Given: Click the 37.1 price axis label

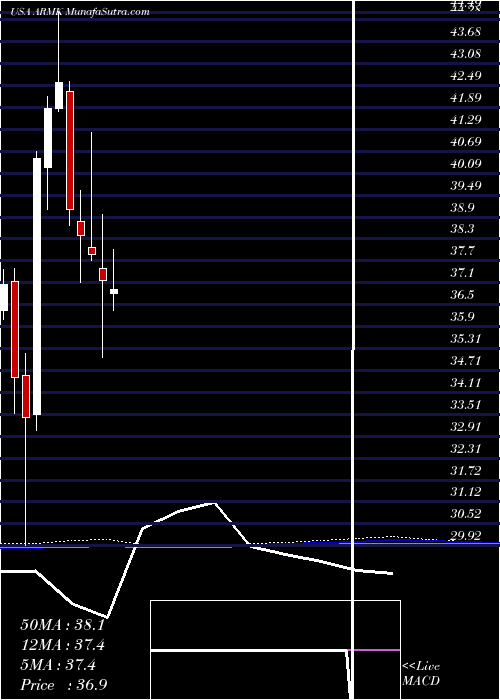Looking at the screenshot, I should coord(462,273).
